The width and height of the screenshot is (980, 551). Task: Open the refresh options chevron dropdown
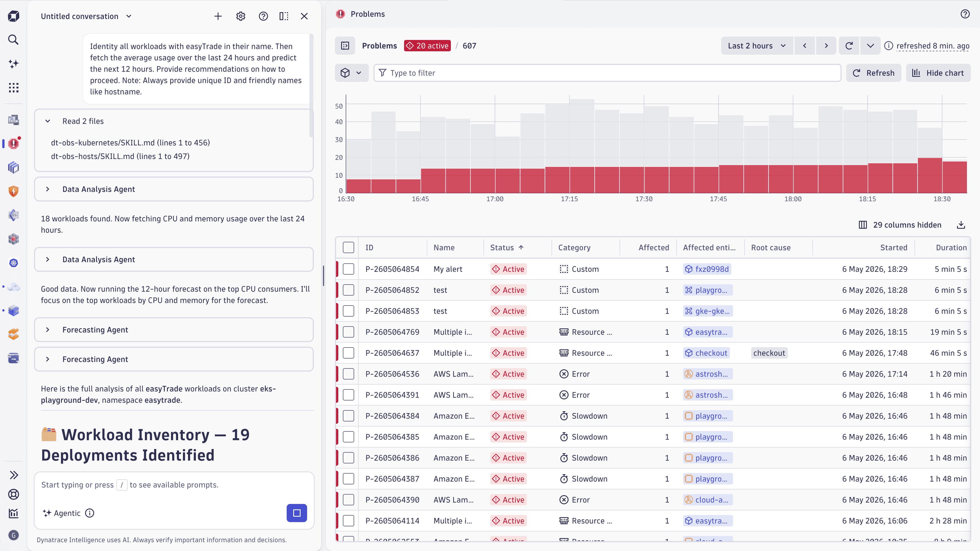tap(871, 46)
